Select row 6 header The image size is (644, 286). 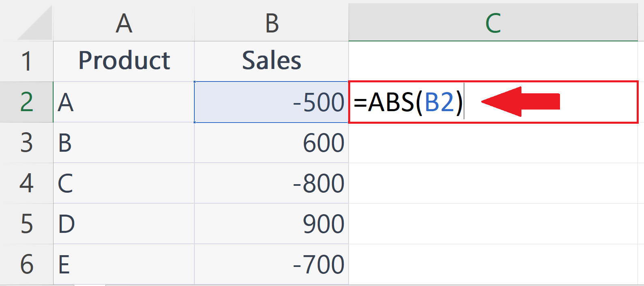pos(26,264)
